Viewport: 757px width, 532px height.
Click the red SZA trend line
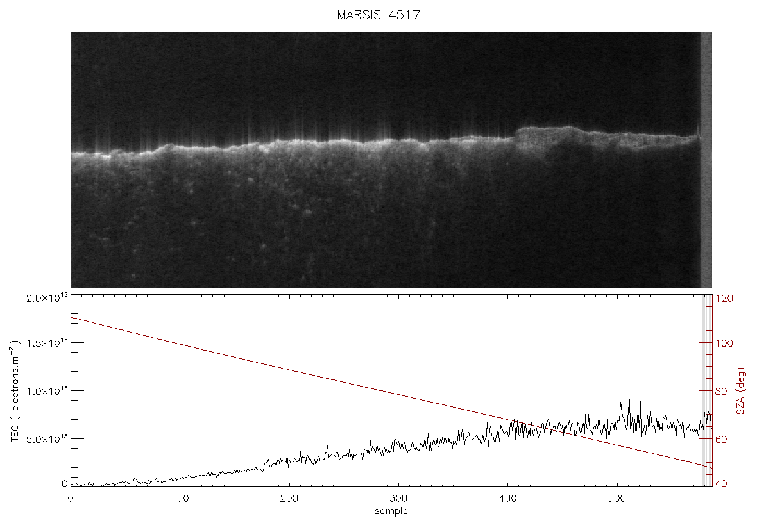(391, 392)
